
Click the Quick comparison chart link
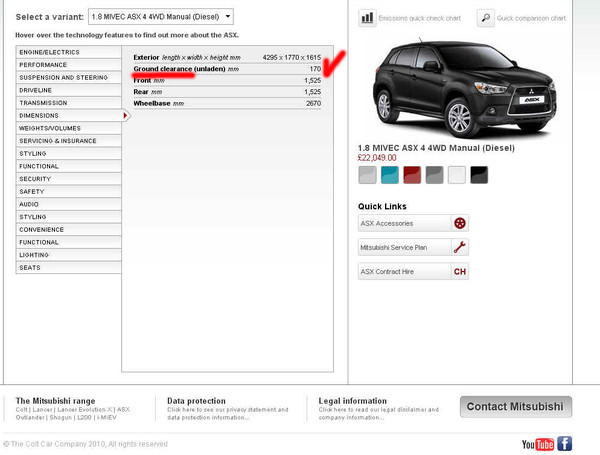531,18
